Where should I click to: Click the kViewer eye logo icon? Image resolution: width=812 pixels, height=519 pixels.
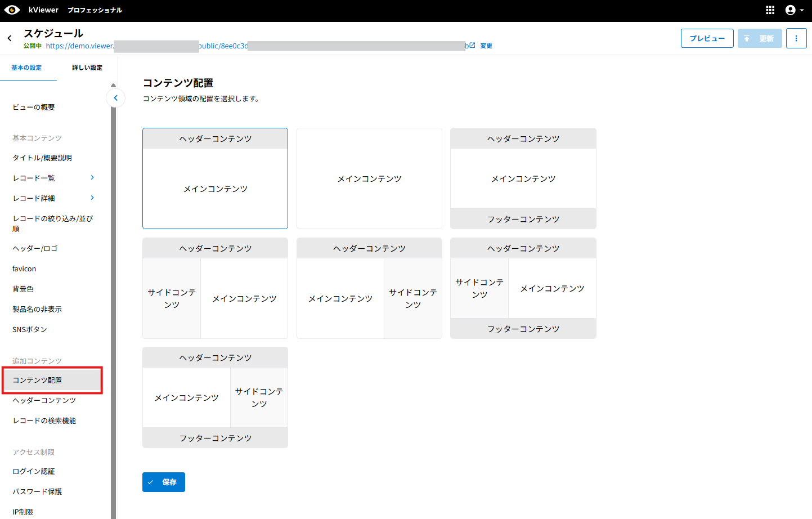pyautogui.click(x=12, y=10)
